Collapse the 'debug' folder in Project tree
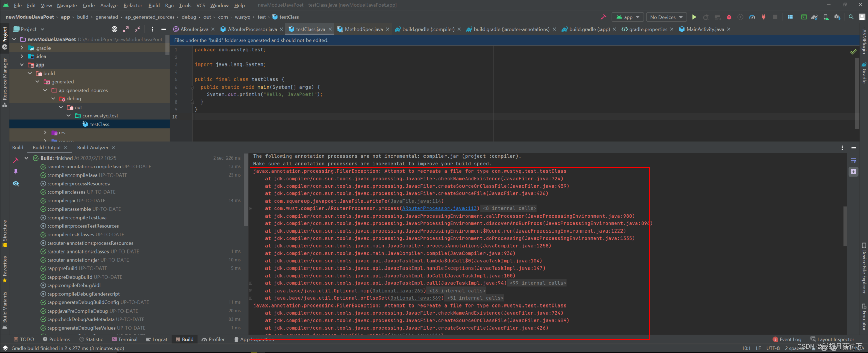868x353 pixels. pos(53,98)
